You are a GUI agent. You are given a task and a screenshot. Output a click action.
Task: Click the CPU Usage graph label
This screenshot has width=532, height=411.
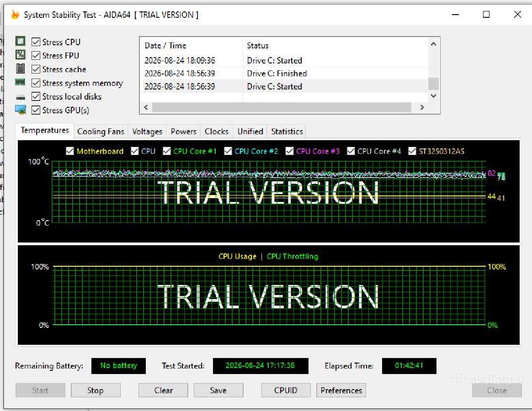click(237, 256)
